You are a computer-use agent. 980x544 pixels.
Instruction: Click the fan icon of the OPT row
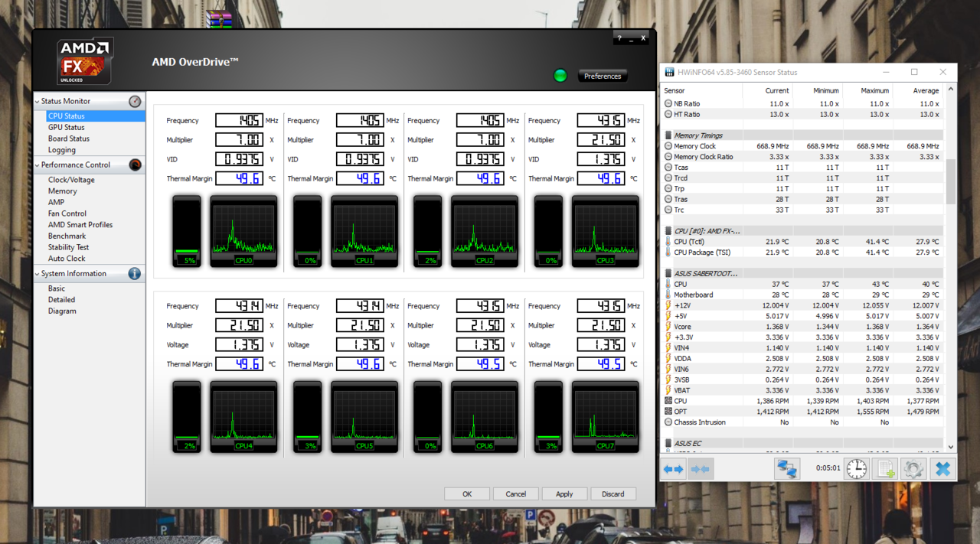[668, 412]
